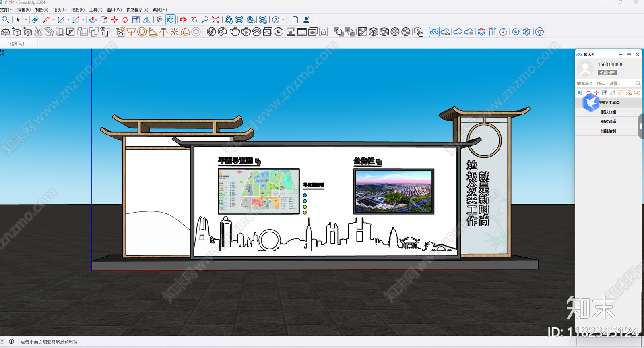644x348 pixels.
Task: Click the blue download circle icon
Action: point(516,32)
